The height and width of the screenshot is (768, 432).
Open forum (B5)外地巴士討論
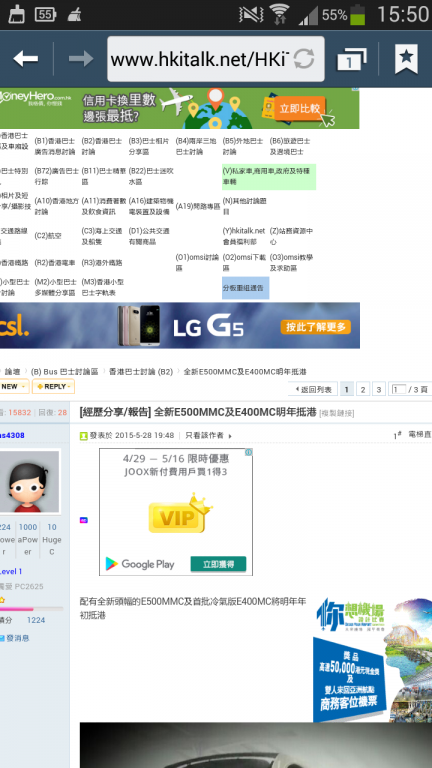(243, 146)
